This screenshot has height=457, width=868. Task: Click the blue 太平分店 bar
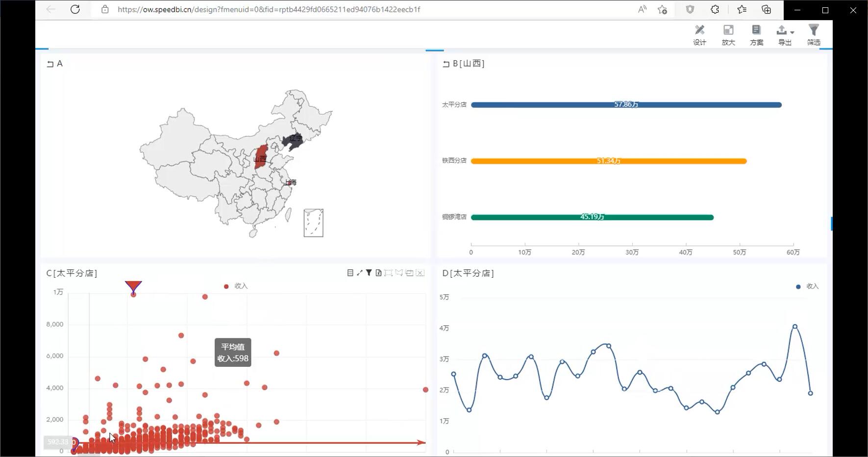(626, 105)
